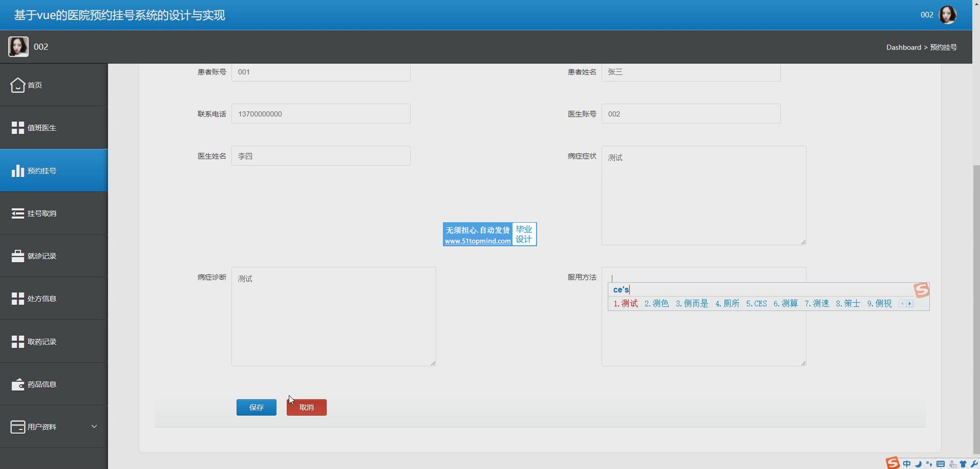This screenshot has height=469, width=980.
Task: Click inside the 病症诊断 textarea
Action: [334, 316]
